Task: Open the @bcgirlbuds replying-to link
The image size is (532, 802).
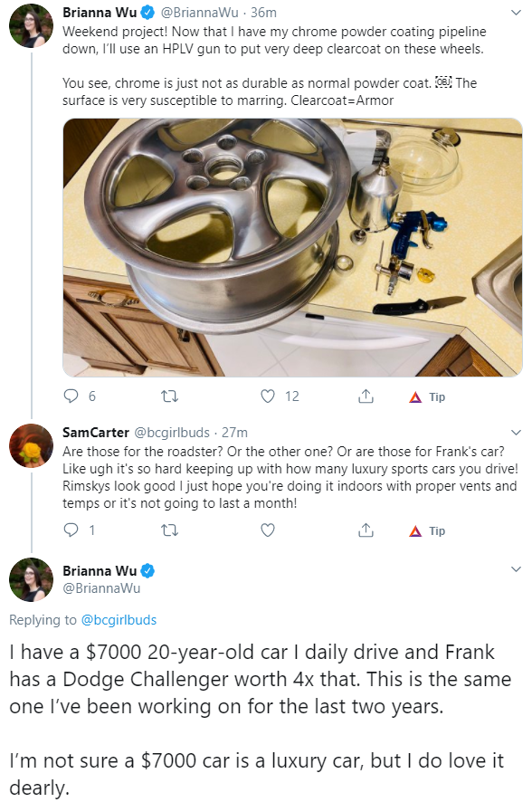Action: (119, 620)
